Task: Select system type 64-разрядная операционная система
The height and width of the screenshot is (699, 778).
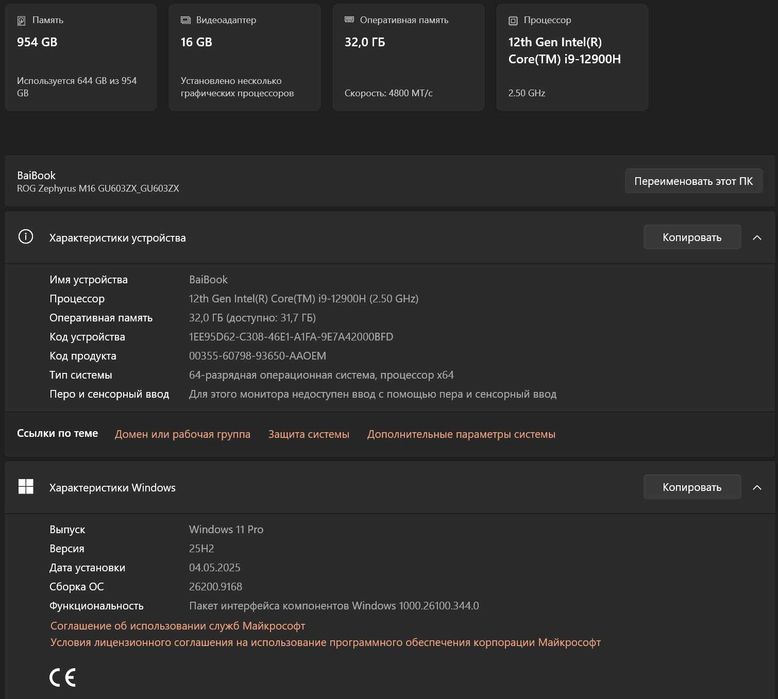Action: coord(321,375)
